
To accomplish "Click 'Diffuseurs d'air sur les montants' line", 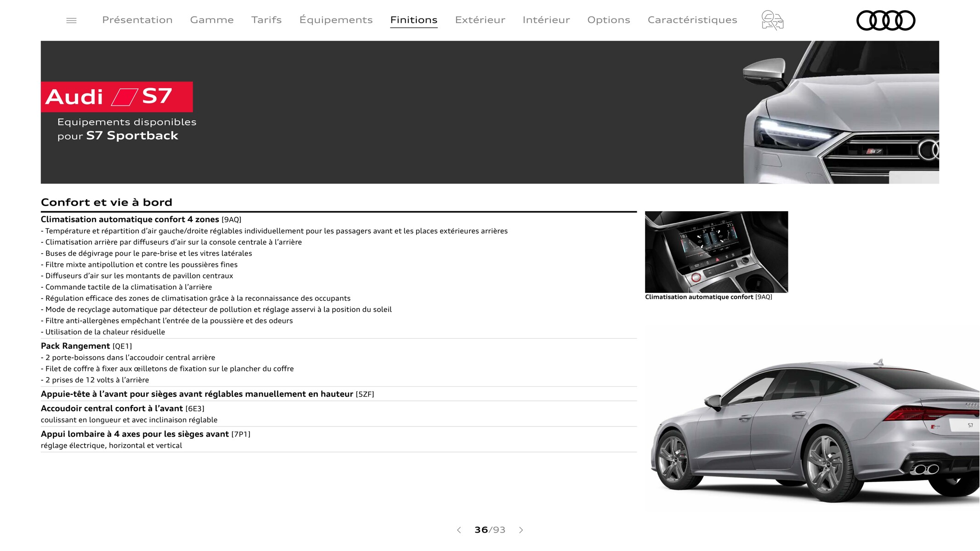I will 137,276.
